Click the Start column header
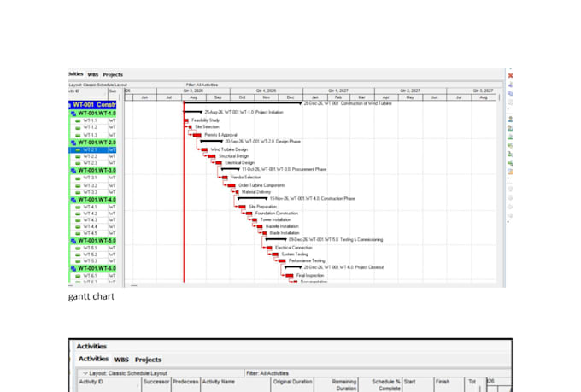This screenshot has width=581, height=392. pos(418,385)
